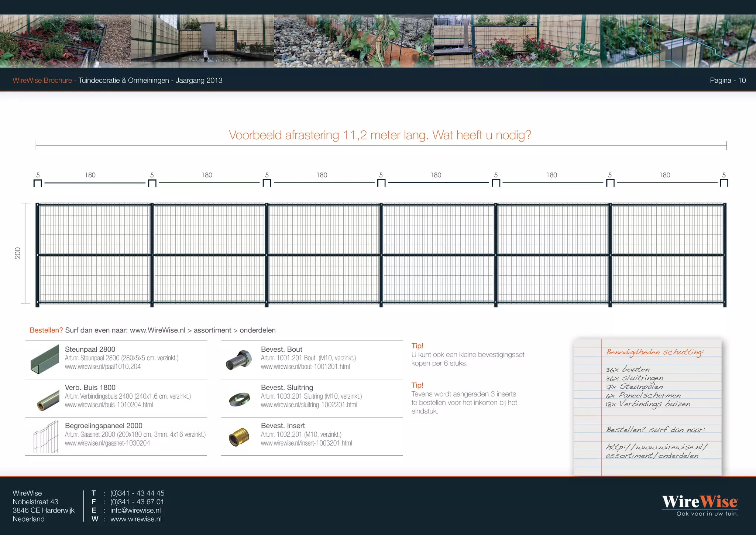Click the first post symbol above the fence
The width and height of the screenshot is (756, 535).
coord(38,183)
